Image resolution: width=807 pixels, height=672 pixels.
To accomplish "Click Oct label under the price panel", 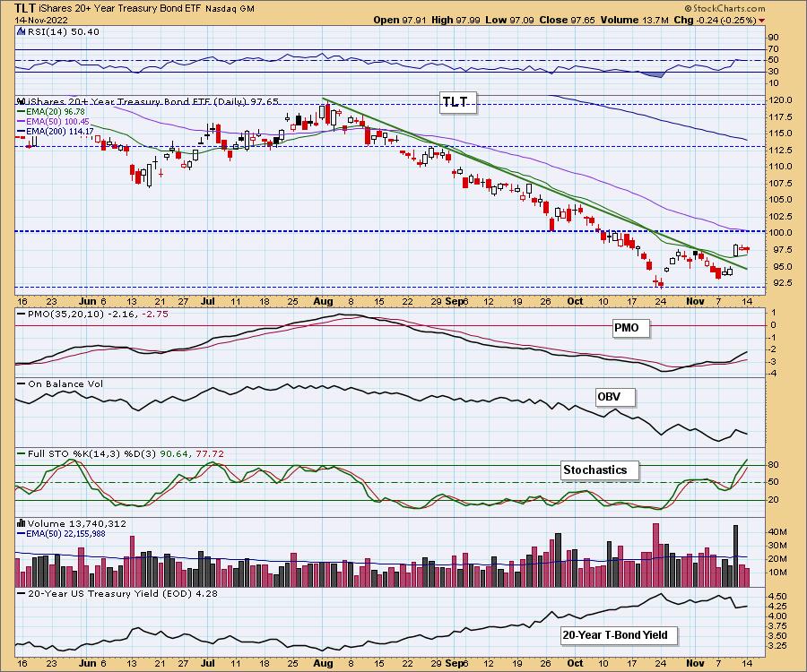I will [x=575, y=302].
